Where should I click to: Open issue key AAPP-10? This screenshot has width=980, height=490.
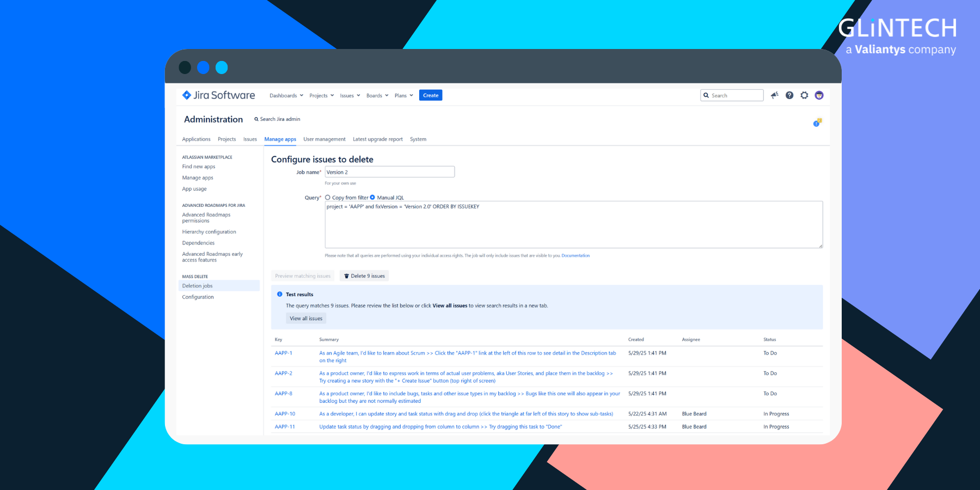point(285,414)
